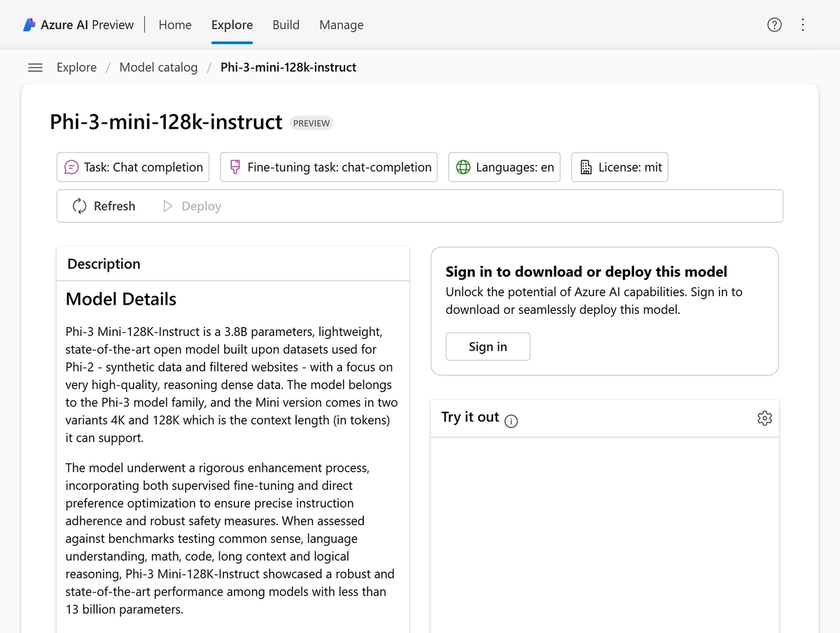Click the Phi-3-mini-128k-instruct breadcrumb

point(288,67)
